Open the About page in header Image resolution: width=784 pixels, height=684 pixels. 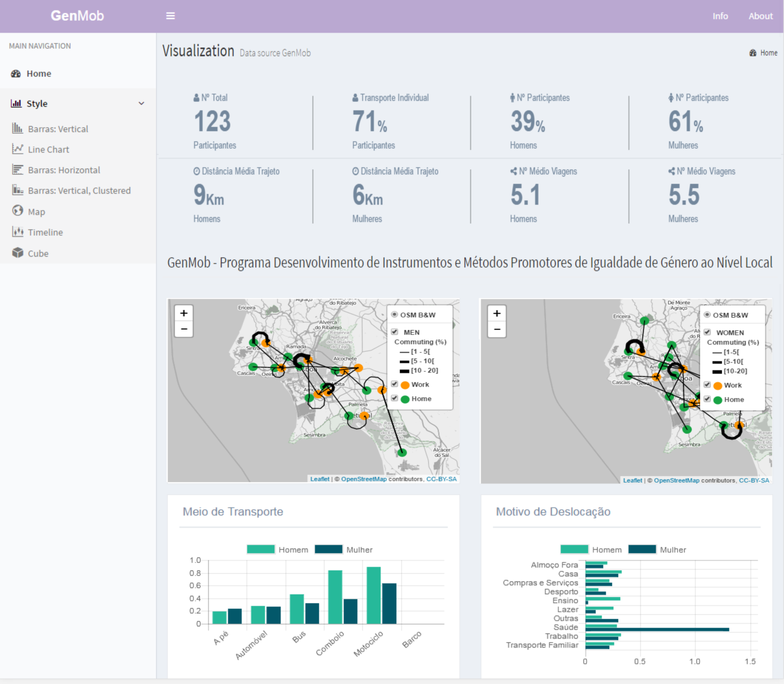click(760, 16)
